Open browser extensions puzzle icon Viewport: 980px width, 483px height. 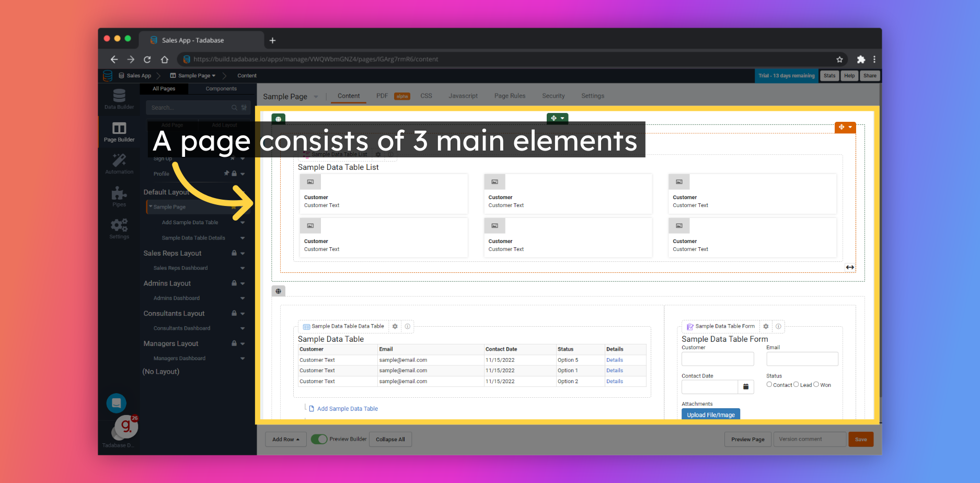coord(861,60)
